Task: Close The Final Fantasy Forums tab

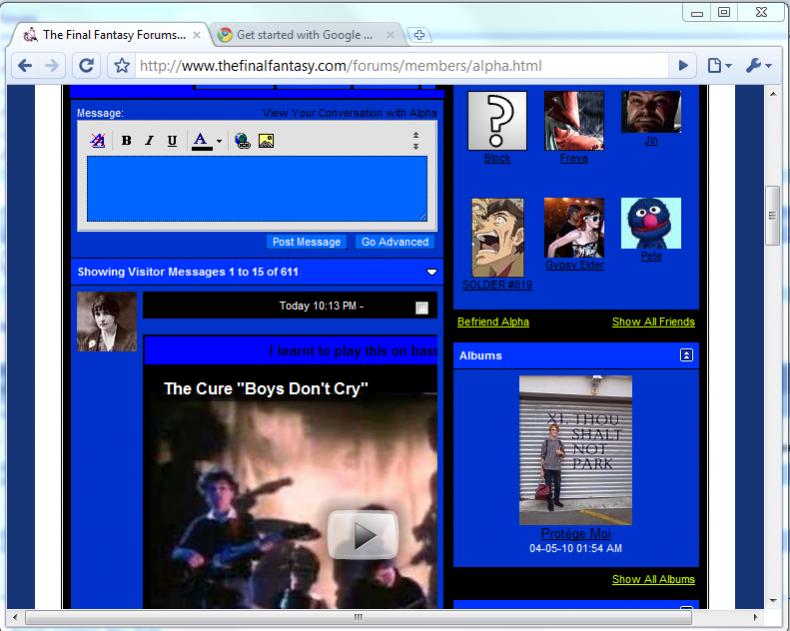Action: coord(197,35)
